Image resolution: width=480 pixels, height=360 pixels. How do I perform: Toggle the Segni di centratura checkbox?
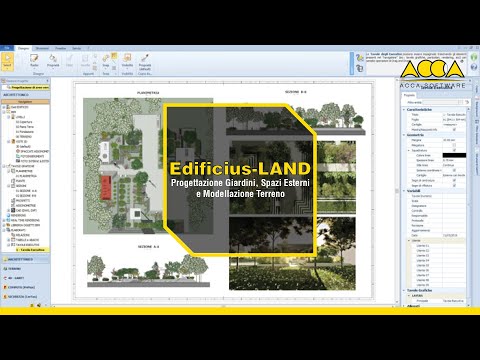454,180
